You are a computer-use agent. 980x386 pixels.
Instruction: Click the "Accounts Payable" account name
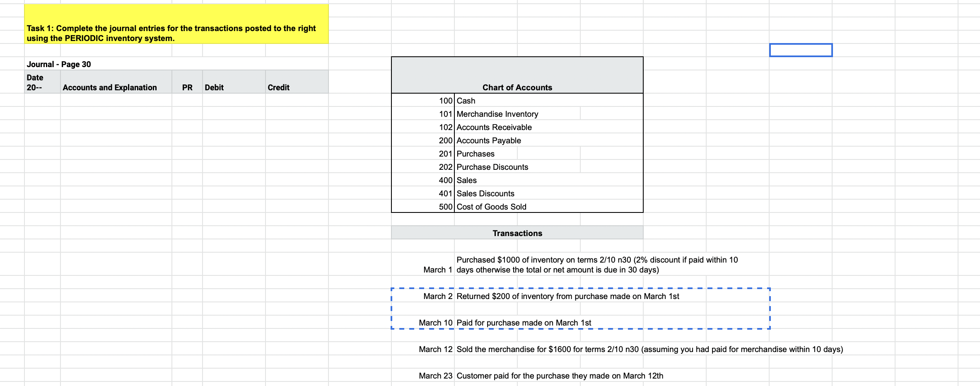tap(489, 140)
